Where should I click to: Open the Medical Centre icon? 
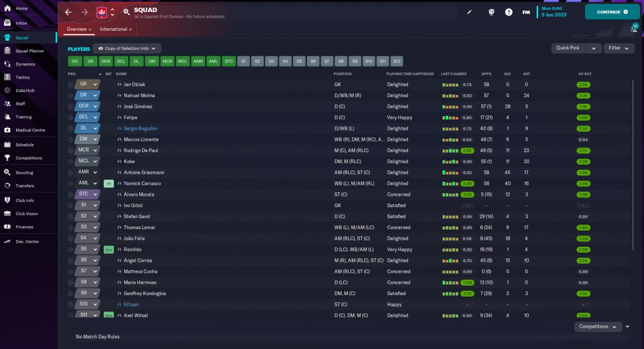click(8, 130)
